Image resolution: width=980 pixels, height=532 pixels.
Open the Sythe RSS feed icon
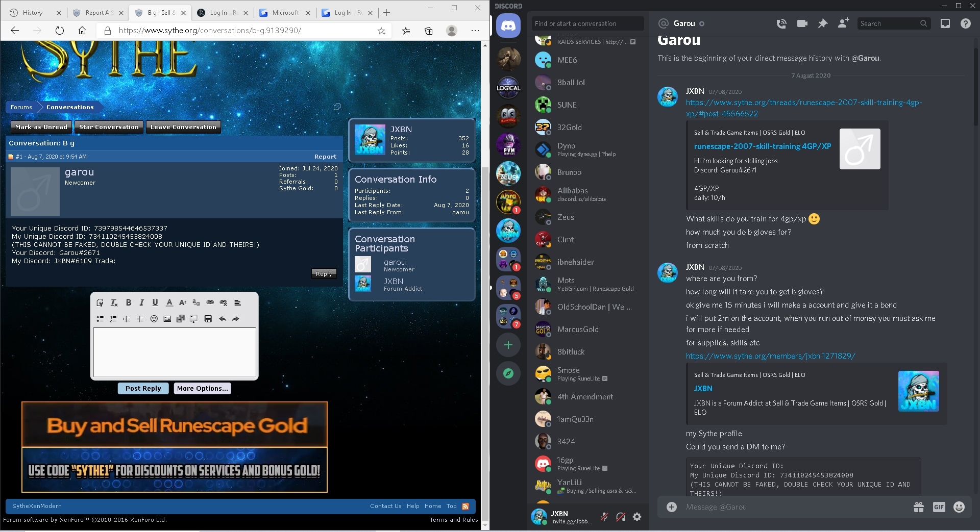[465, 506]
